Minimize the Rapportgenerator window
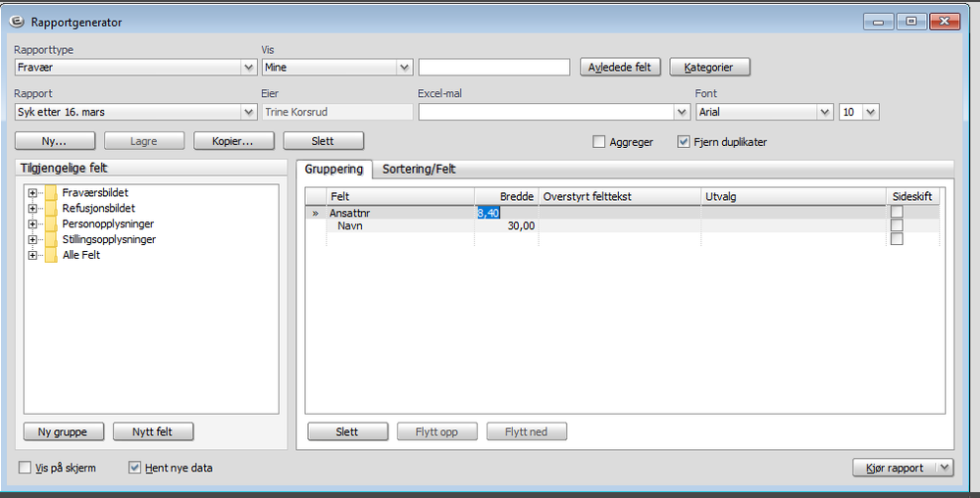Viewport: 980px width, 498px height. [879, 22]
